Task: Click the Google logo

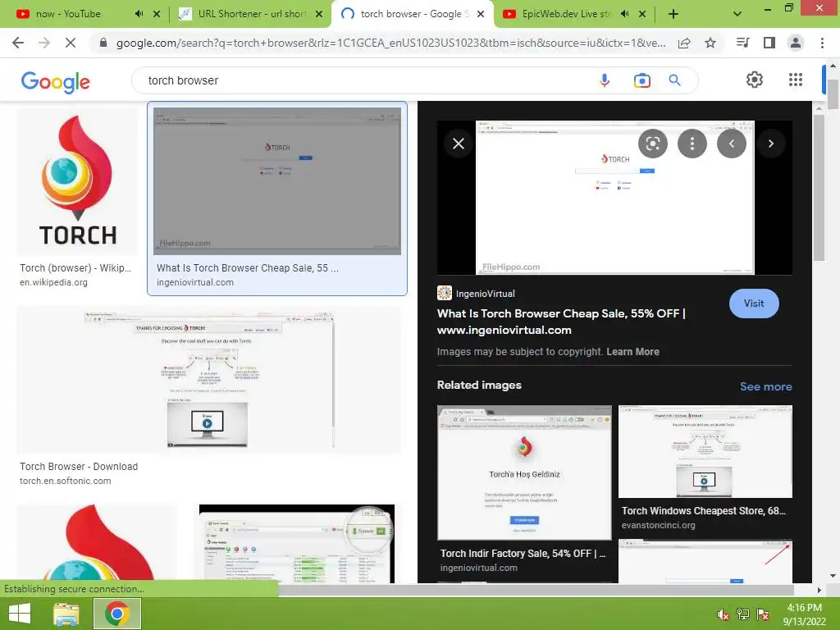Action: 55,81
